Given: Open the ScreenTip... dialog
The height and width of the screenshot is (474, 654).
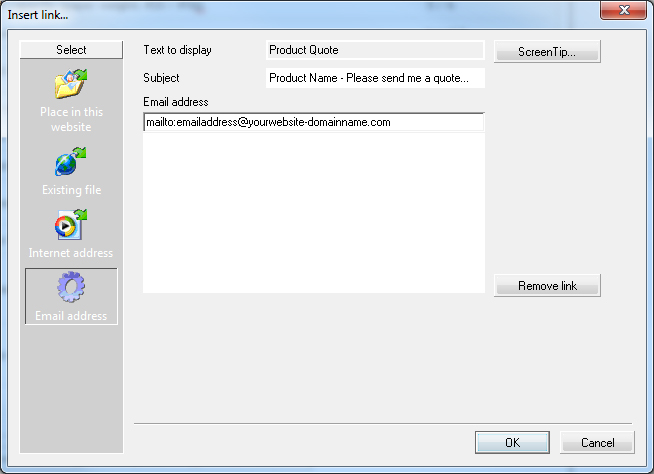Looking at the screenshot, I should (x=547, y=52).
